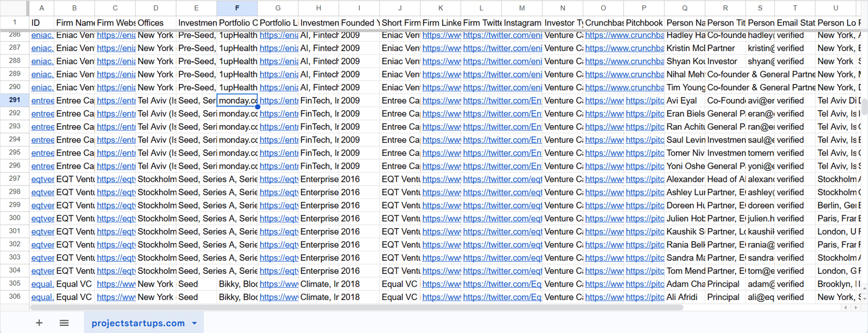Open Pitchbook link in row 297
Viewport: 868px width, 333px height.
tap(645, 179)
